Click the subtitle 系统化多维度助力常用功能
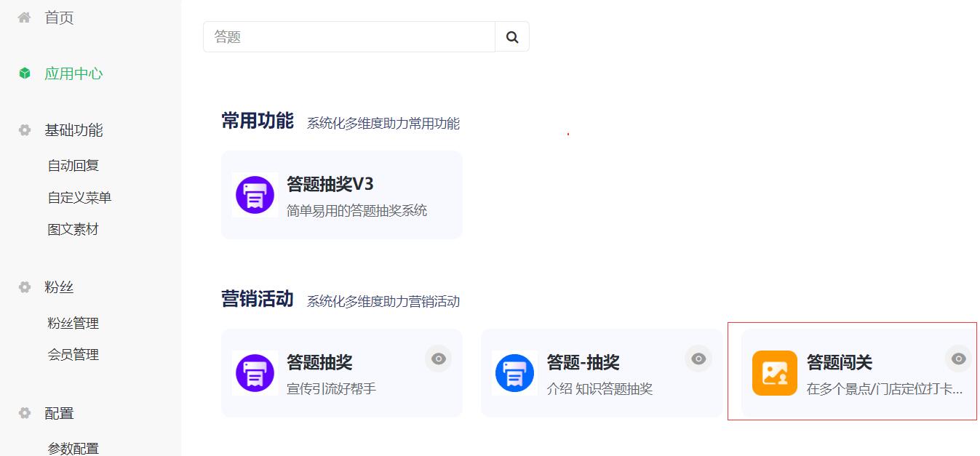This screenshot has height=456, width=980. (x=383, y=124)
